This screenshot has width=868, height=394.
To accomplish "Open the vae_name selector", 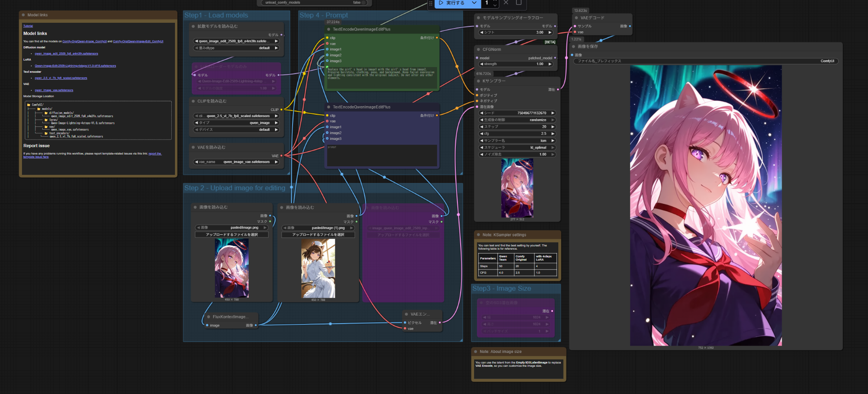I will 236,162.
